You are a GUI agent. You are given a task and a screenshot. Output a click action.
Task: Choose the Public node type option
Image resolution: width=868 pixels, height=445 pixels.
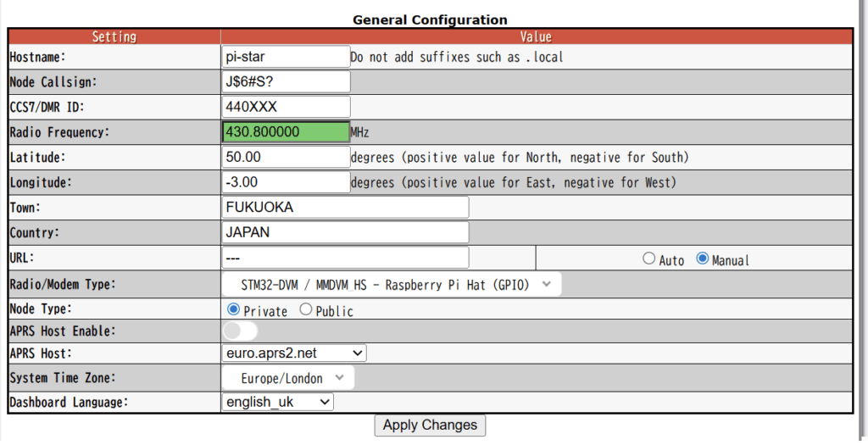tap(305, 309)
